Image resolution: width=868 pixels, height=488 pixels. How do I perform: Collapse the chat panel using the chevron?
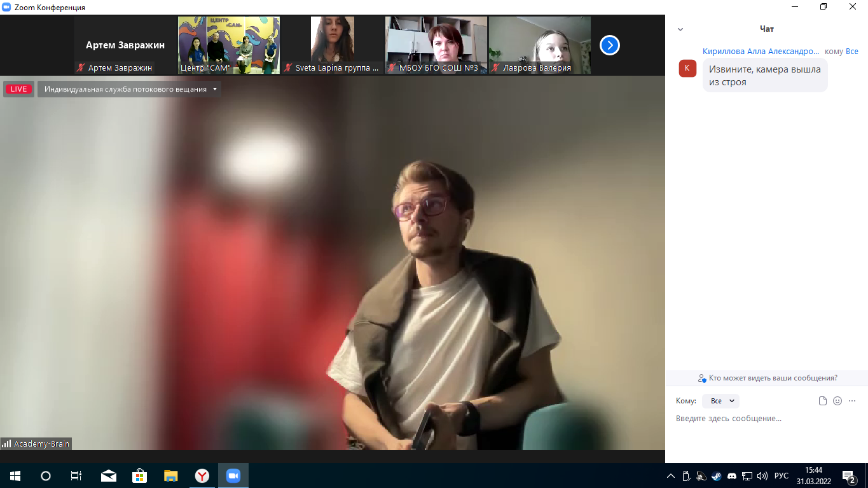[x=680, y=29]
